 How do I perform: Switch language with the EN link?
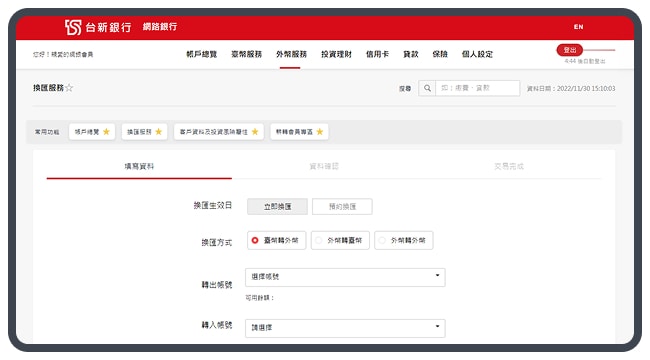pyautogui.click(x=578, y=27)
